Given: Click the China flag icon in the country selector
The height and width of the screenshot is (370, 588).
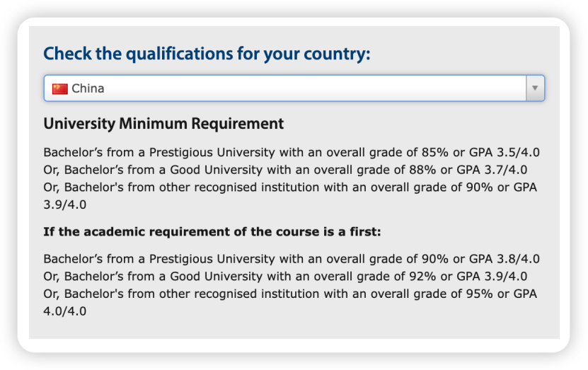Looking at the screenshot, I should (59, 89).
